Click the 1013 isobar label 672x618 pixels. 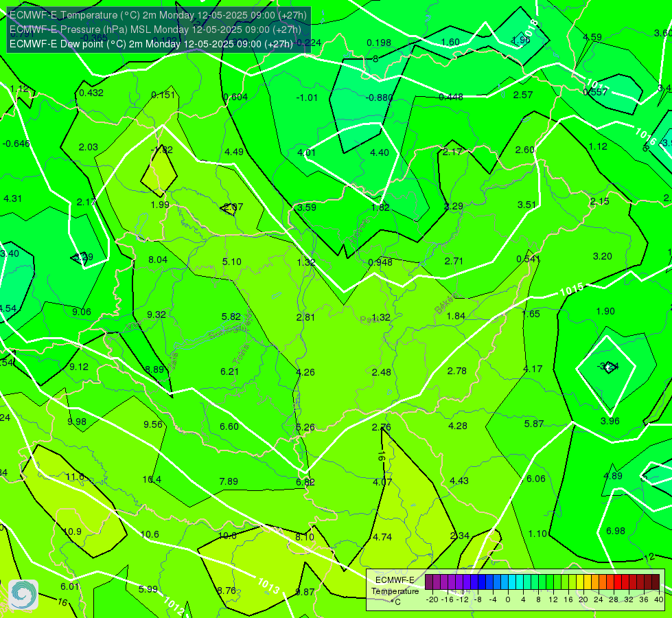coord(268,586)
